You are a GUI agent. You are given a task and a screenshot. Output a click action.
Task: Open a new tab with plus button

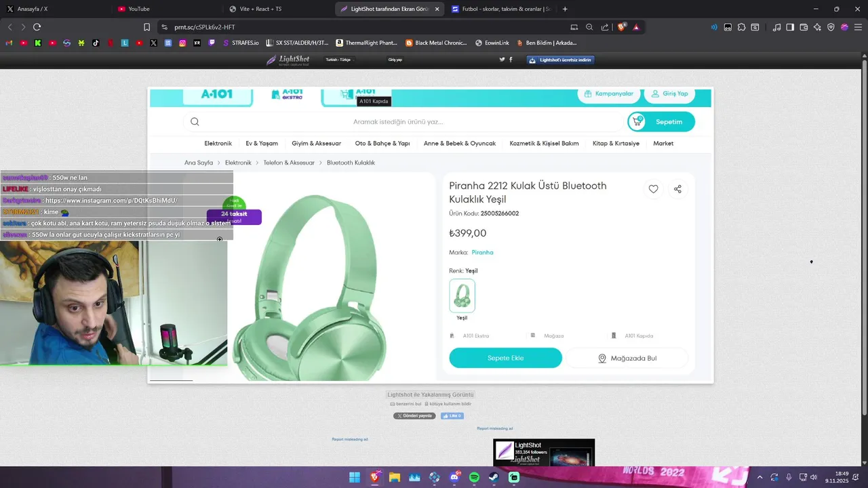565,9
